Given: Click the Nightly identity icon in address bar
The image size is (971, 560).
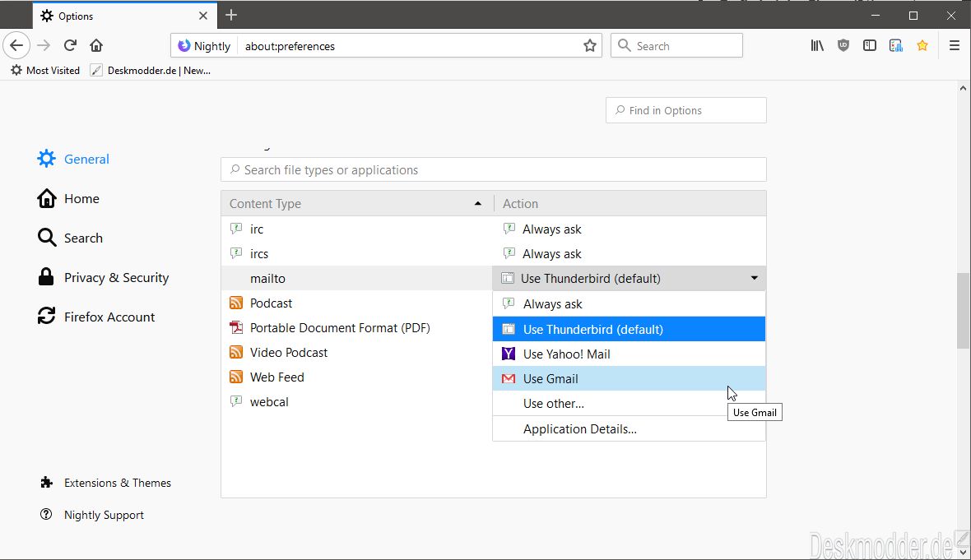Looking at the screenshot, I should point(204,46).
